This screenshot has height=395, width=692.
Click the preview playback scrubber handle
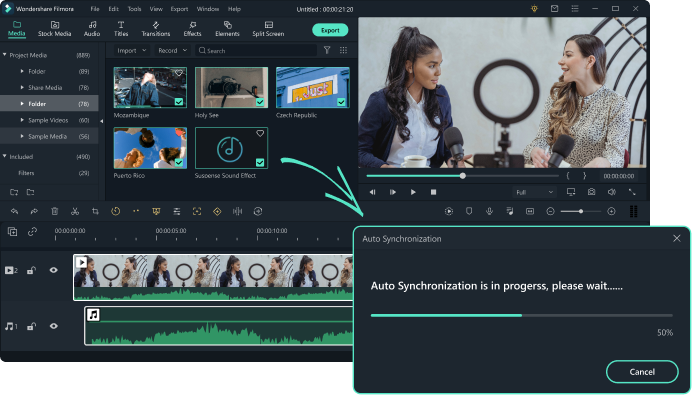tap(463, 176)
